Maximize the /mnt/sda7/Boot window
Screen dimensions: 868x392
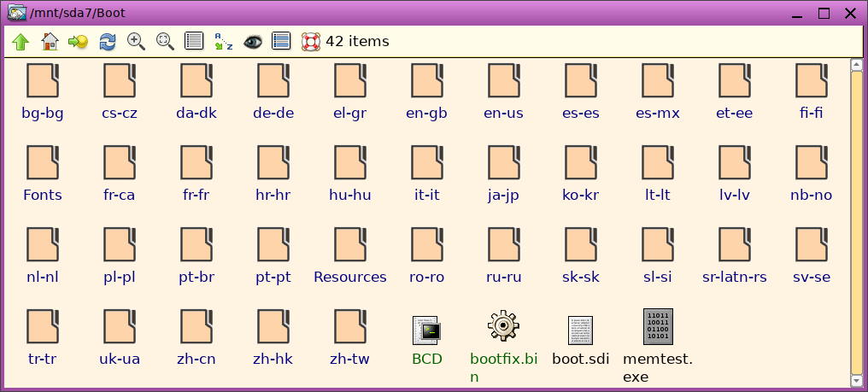824,14
